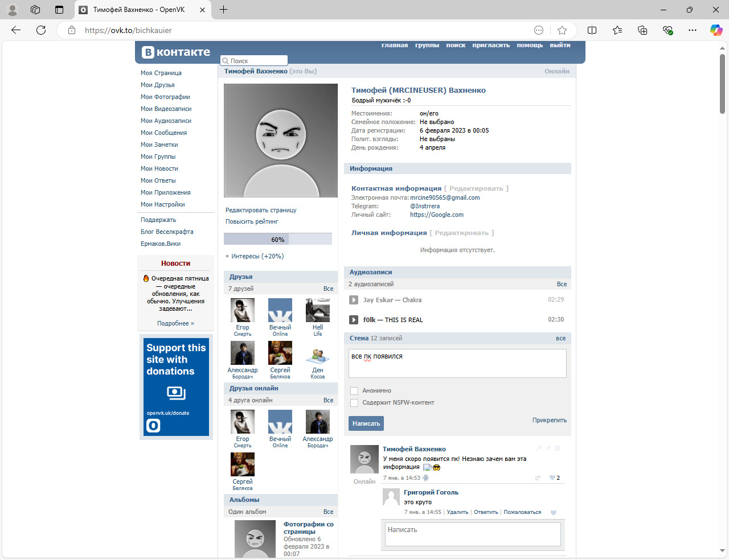Click Ответить under Григорий Гоголь's comment

click(x=486, y=512)
